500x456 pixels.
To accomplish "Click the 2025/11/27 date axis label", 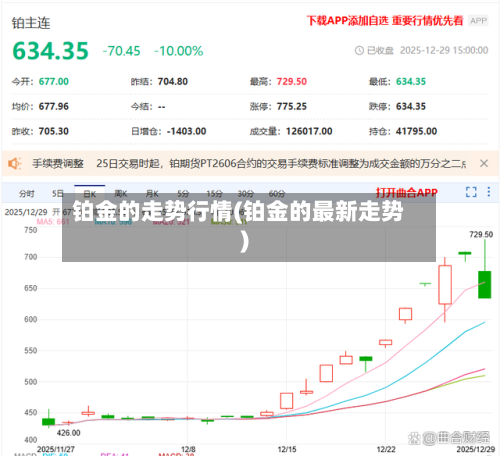I will 56,449.
